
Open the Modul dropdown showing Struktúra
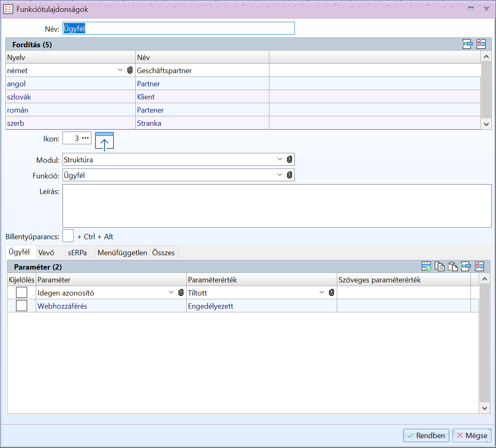click(x=280, y=159)
